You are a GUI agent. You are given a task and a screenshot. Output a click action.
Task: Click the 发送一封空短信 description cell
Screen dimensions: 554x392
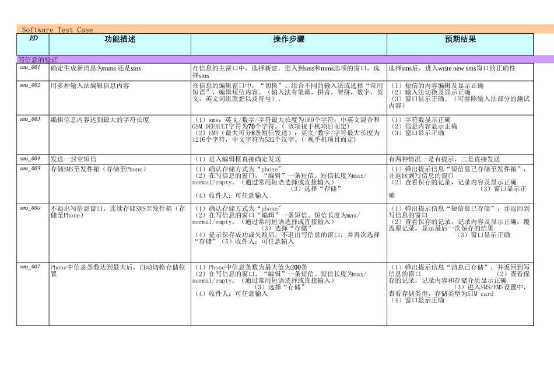click(x=73, y=159)
